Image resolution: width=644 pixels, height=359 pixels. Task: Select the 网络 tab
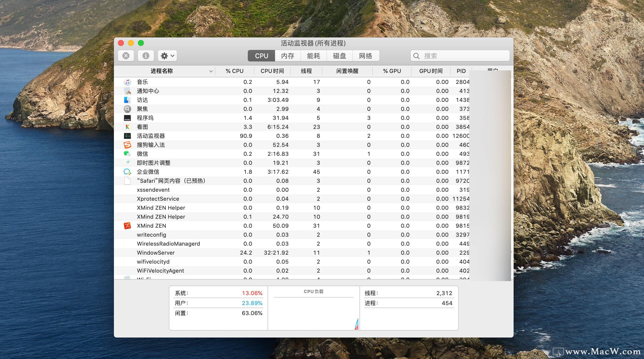pyautogui.click(x=365, y=56)
